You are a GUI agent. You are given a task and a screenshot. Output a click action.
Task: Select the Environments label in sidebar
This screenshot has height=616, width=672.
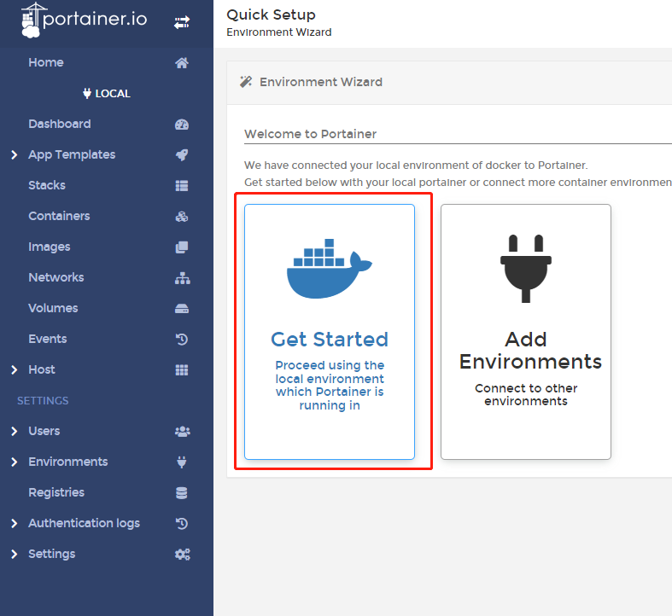pyautogui.click(x=68, y=462)
